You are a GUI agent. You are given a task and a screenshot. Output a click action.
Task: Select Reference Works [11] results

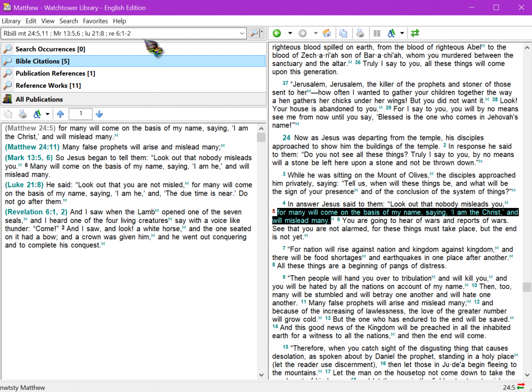click(x=48, y=86)
